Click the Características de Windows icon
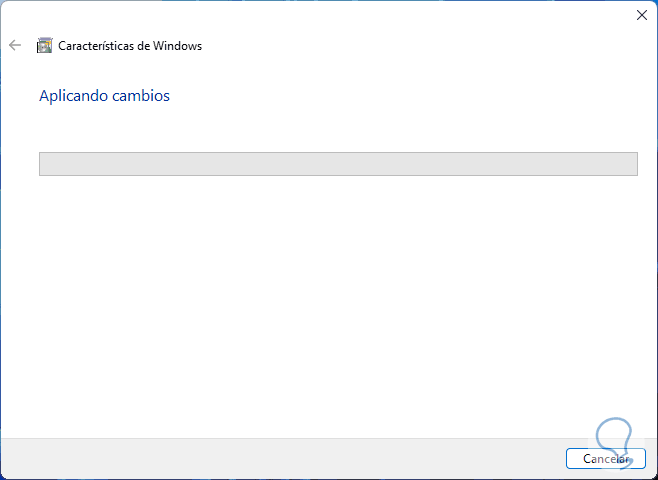 point(44,45)
